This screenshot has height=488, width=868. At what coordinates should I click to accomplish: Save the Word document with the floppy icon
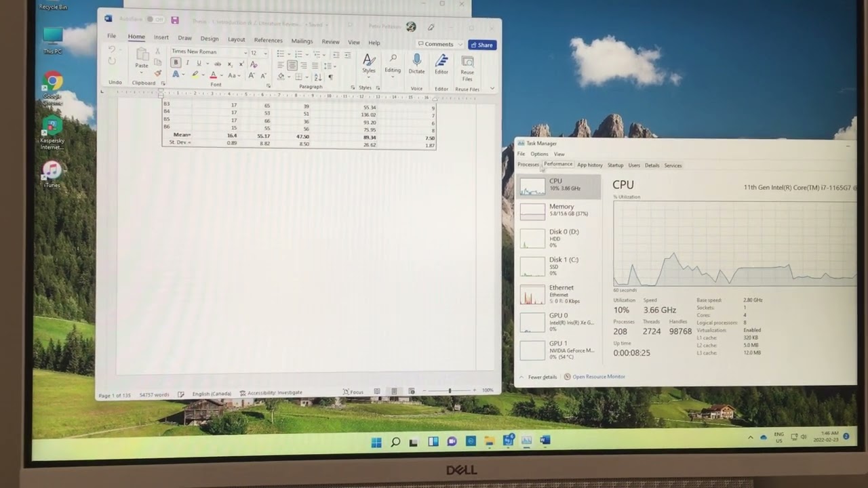175,20
